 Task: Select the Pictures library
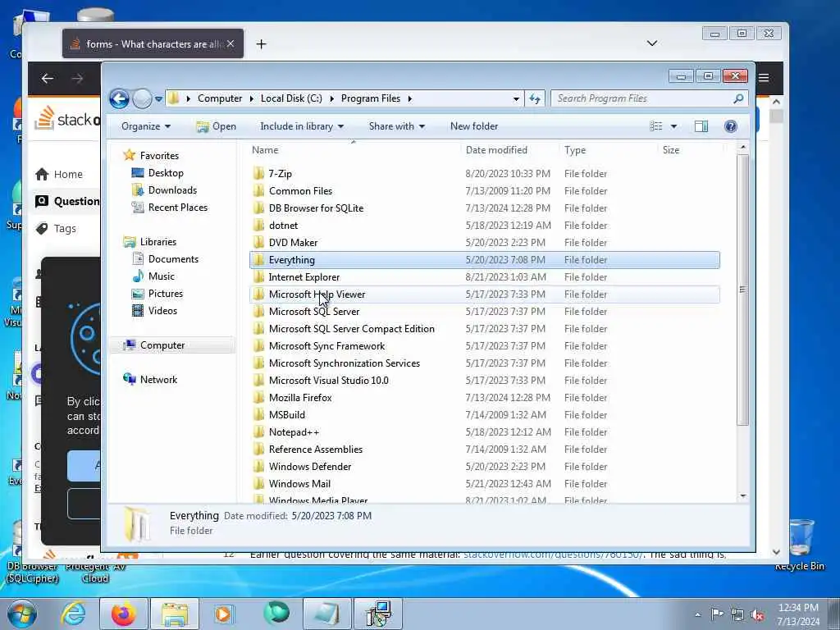coord(165,294)
